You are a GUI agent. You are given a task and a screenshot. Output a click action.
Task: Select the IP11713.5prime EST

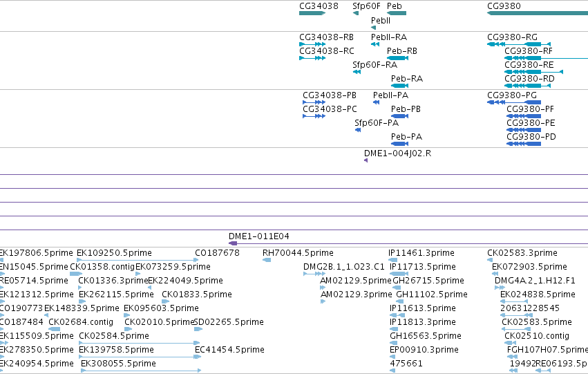[398, 274]
